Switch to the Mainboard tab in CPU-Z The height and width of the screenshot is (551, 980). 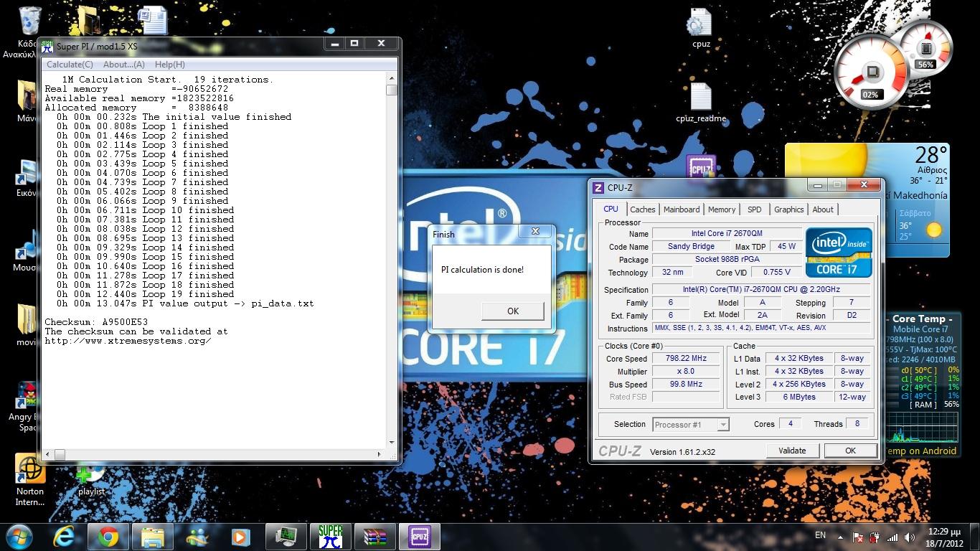tap(682, 209)
